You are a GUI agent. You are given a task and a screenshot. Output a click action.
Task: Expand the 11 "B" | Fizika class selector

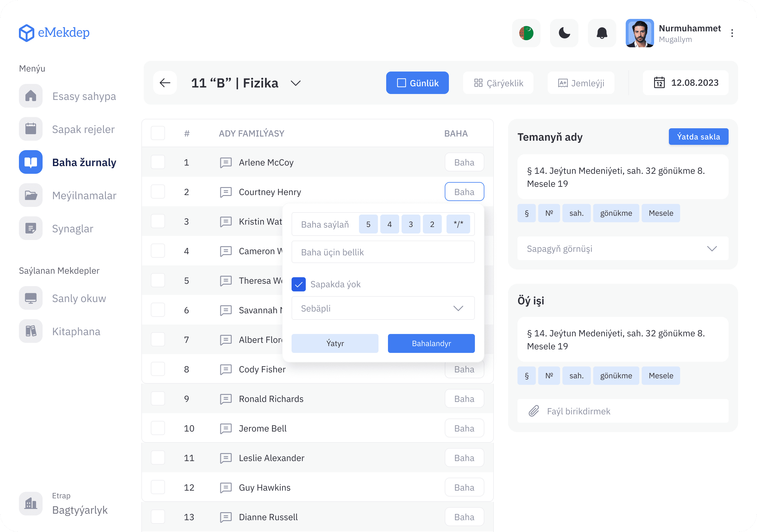pyautogui.click(x=295, y=83)
